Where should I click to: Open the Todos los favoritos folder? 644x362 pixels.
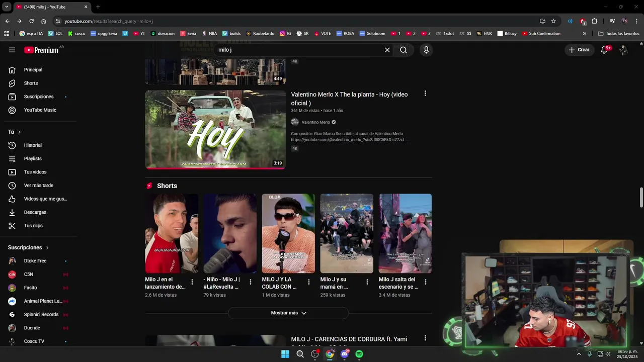[618, 34]
